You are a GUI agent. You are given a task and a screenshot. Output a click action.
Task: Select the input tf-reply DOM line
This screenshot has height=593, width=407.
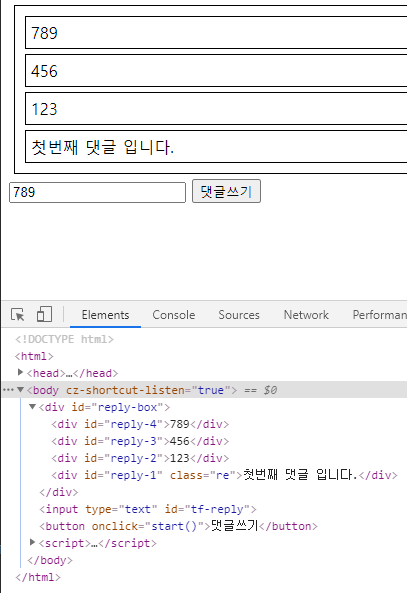click(148, 509)
